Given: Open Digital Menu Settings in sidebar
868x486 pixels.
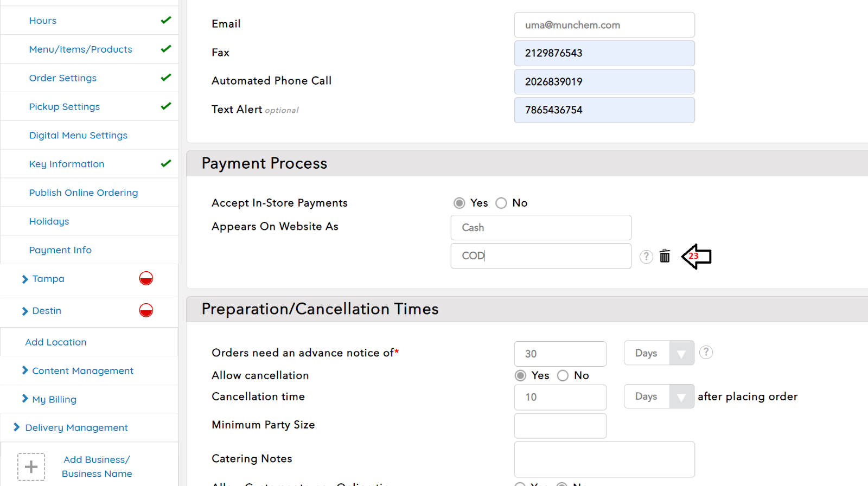Looking at the screenshot, I should tap(78, 136).
